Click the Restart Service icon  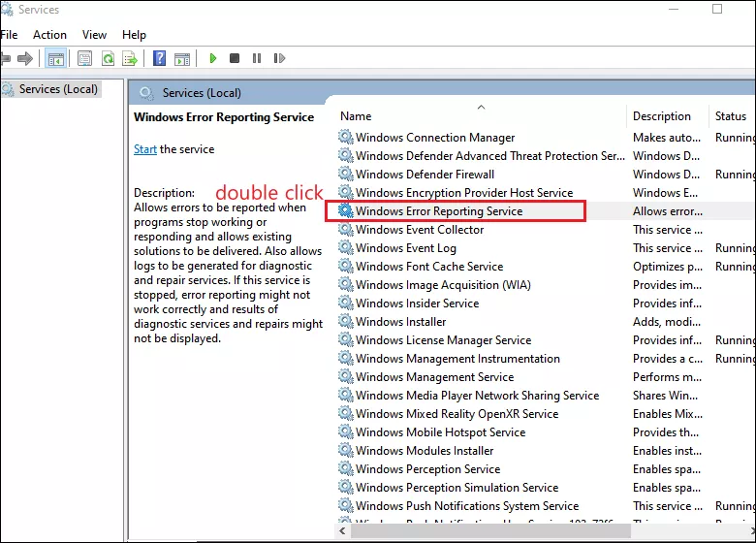(x=279, y=58)
